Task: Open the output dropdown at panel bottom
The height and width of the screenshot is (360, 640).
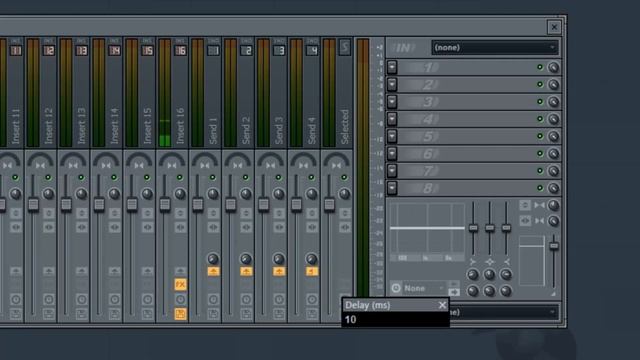Action: [x=504, y=312]
